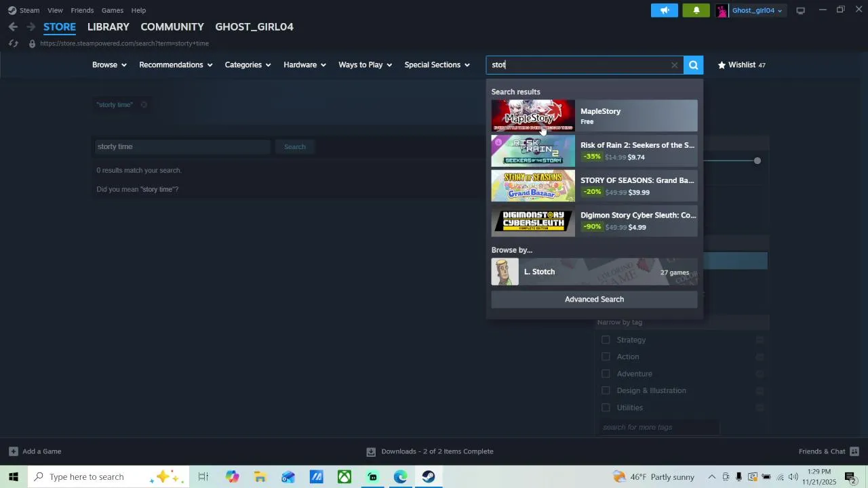The height and width of the screenshot is (488, 868).
Task: Click the Downloads status icon
Action: click(371, 451)
